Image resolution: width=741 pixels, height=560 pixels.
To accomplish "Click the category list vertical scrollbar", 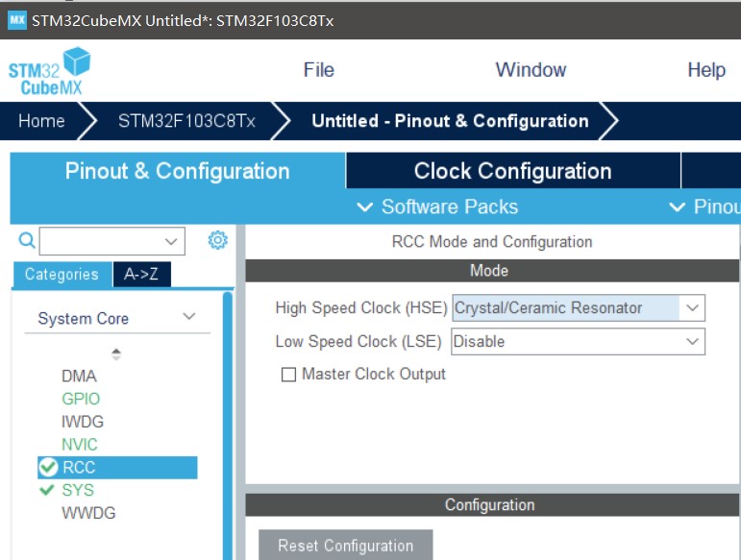I will [x=228, y=425].
